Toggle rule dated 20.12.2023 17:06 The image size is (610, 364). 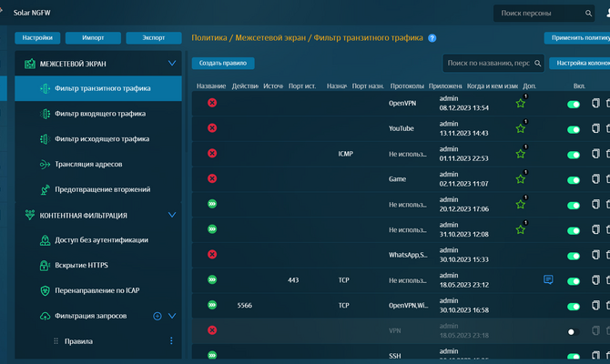[x=574, y=206]
